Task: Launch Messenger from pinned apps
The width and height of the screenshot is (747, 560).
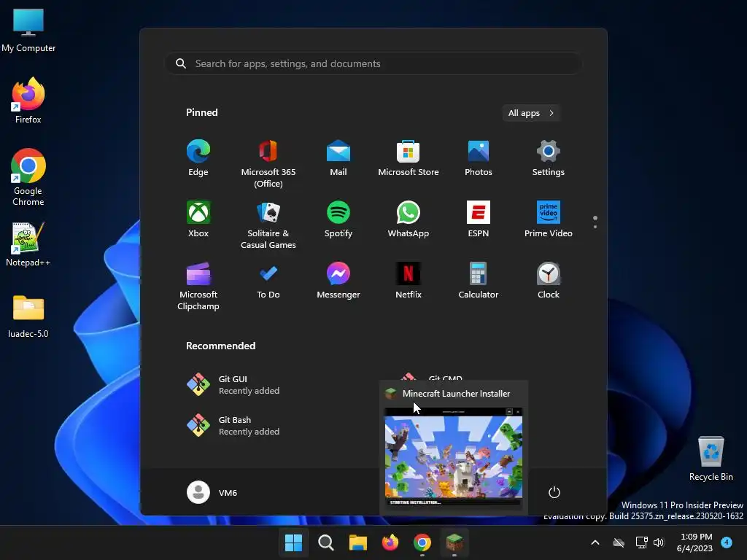Action: click(338, 281)
